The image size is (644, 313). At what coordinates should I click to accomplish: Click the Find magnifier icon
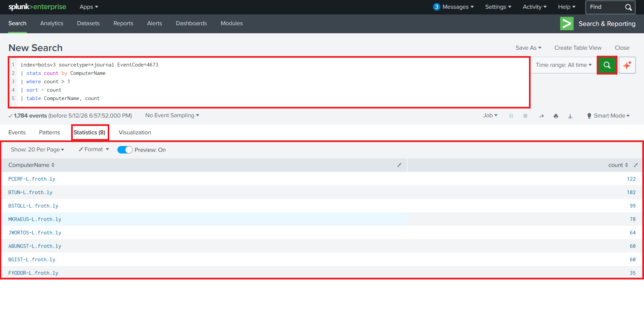628,7
